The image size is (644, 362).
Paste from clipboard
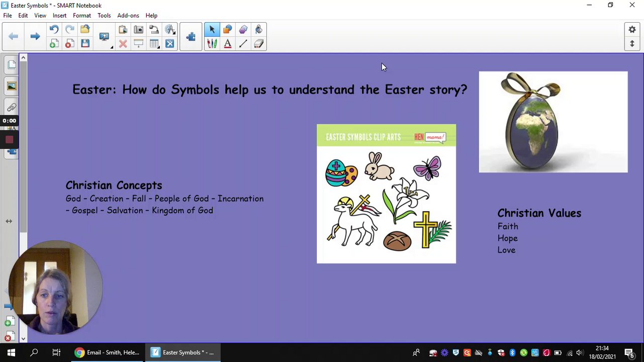[123, 30]
